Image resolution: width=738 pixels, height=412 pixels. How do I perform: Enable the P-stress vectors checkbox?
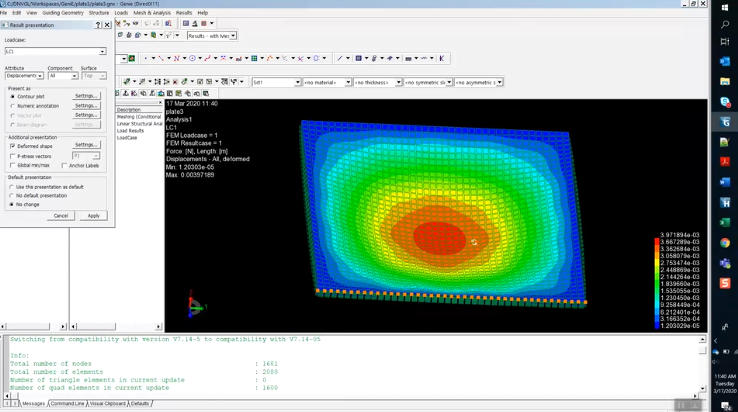point(13,156)
